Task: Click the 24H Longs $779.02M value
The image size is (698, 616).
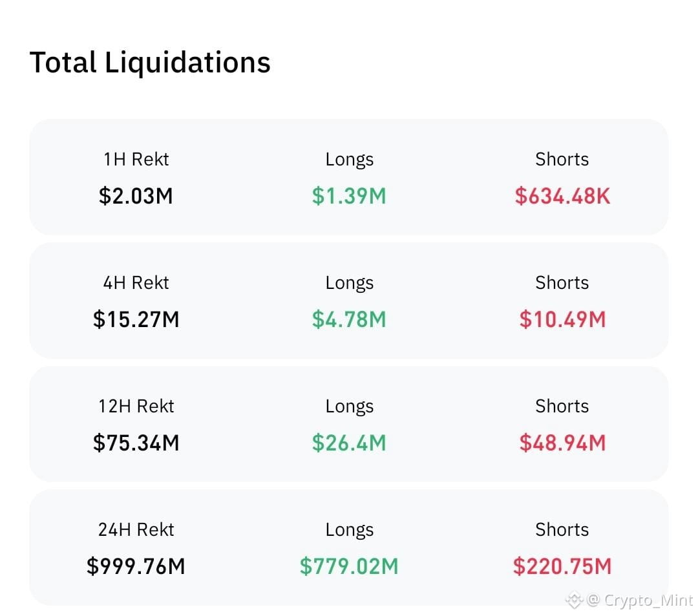Action: 349,566
